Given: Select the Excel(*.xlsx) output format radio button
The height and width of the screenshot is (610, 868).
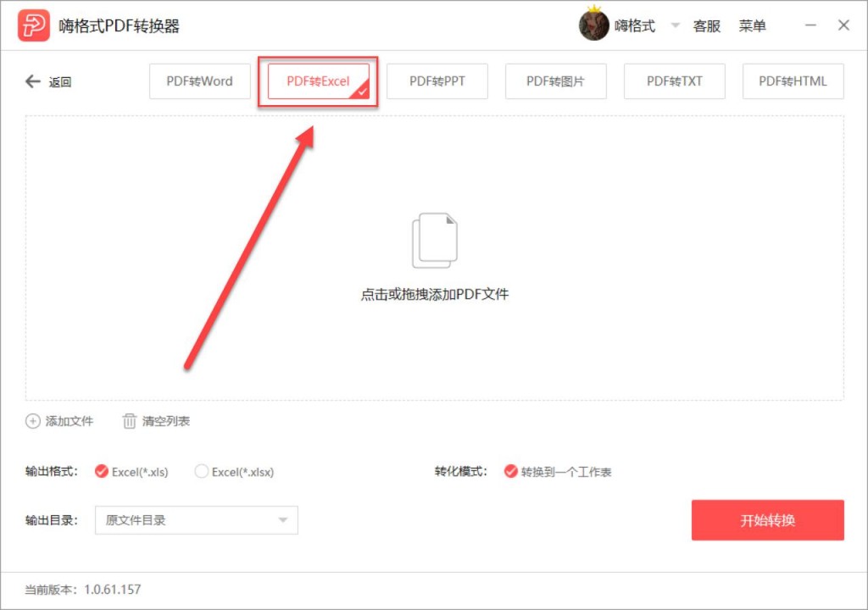Looking at the screenshot, I should (x=202, y=471).
